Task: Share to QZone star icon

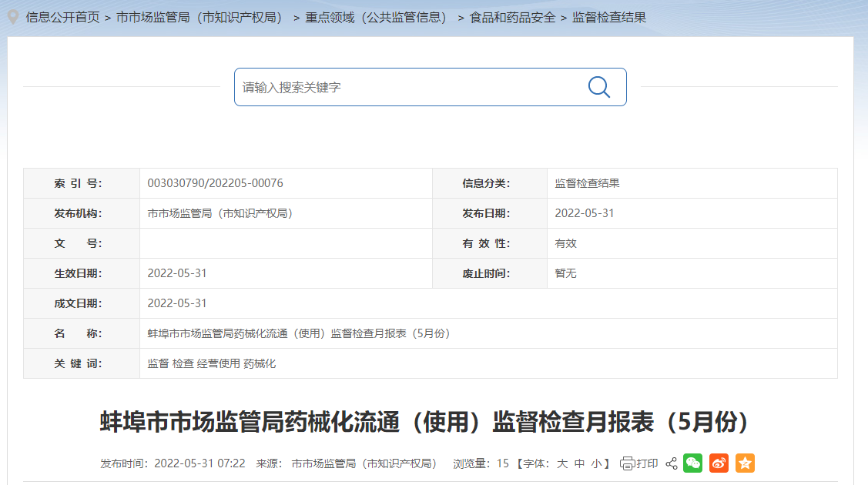Action: (745, 463)
